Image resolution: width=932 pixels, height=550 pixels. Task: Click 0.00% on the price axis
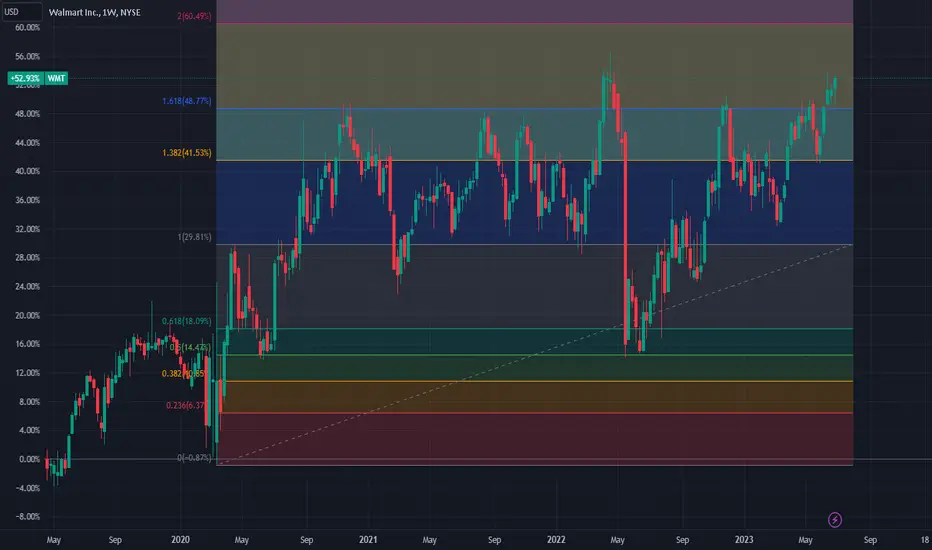pos(29,459)
